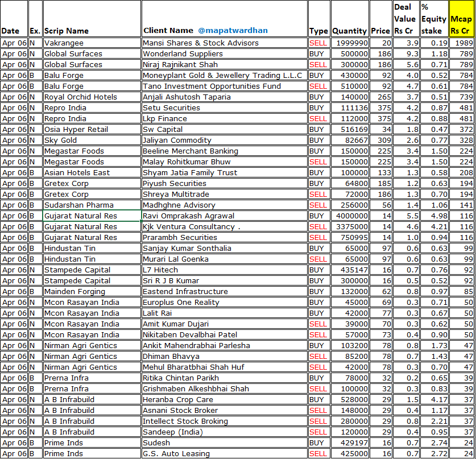Select the @mapatwardhan handle in header
This screenshot has width=476, height=459.
pyautogui.click(x=233, y=31)
